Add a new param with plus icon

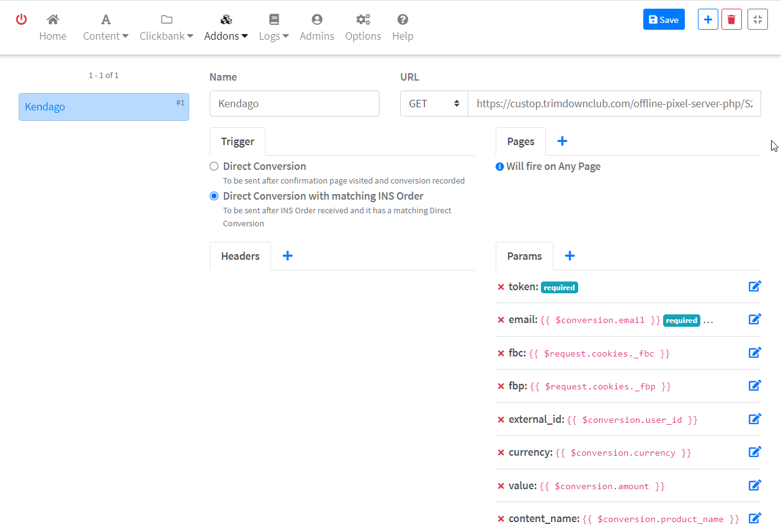point(569,255)
